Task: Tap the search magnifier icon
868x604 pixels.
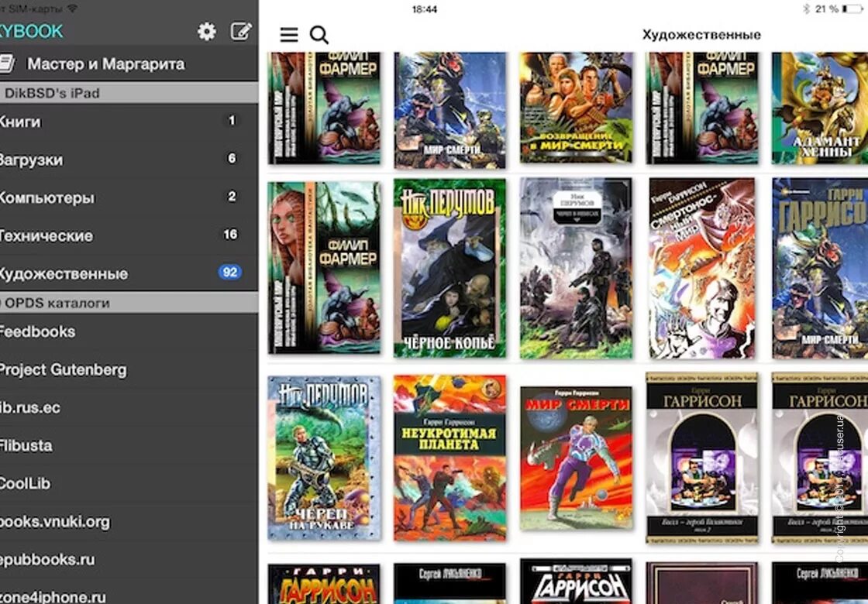Action: [x=319, y=35]
